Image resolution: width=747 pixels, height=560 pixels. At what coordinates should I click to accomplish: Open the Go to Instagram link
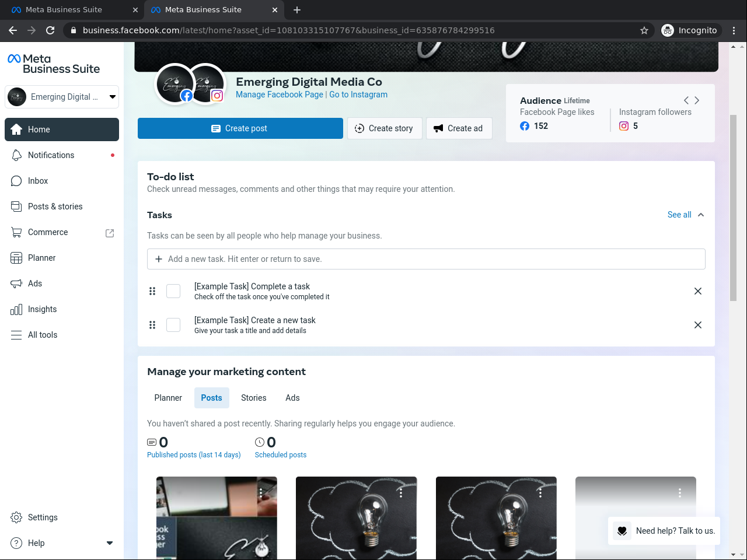[x=358, y=94]
